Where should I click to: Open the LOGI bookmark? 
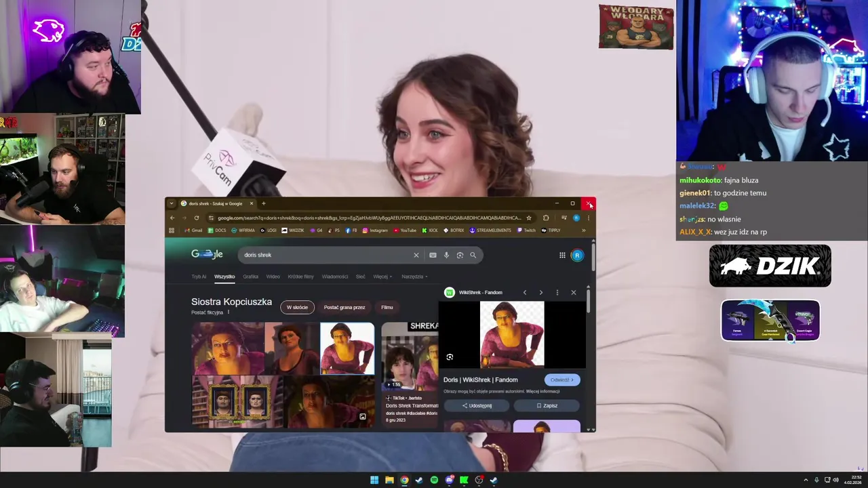click(x=269, y=230)
